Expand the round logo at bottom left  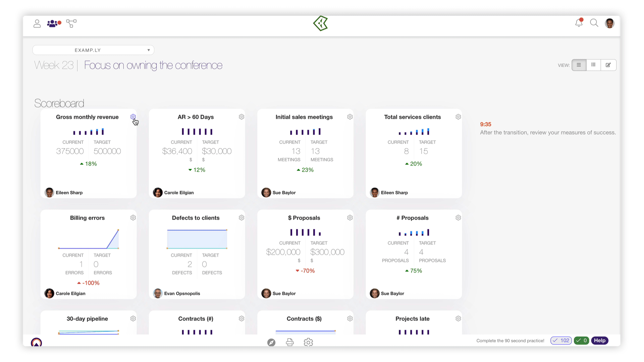[36, 343]
